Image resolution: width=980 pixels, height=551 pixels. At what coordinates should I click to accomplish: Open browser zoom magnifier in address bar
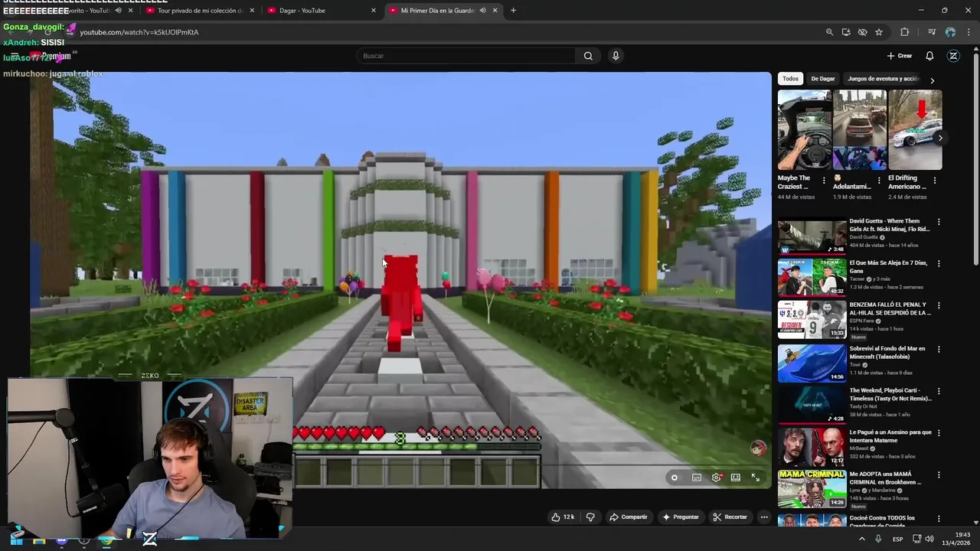pyautogui.click(x=829, y=32)
